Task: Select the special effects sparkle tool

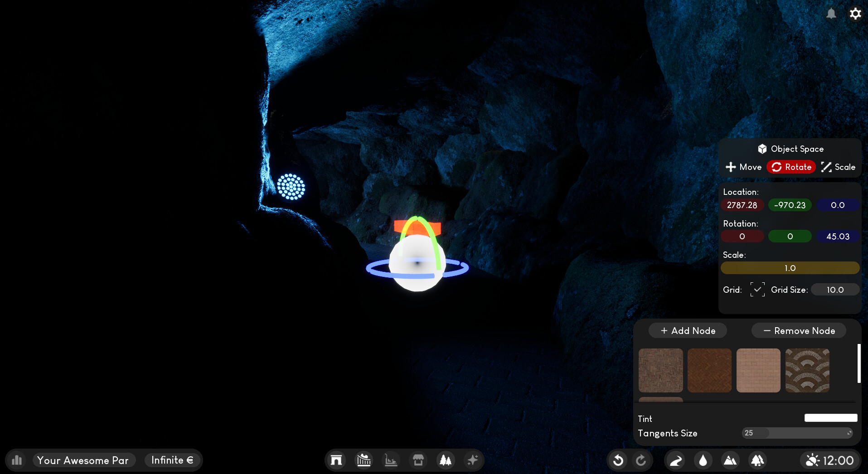Action: click(472, 460)
